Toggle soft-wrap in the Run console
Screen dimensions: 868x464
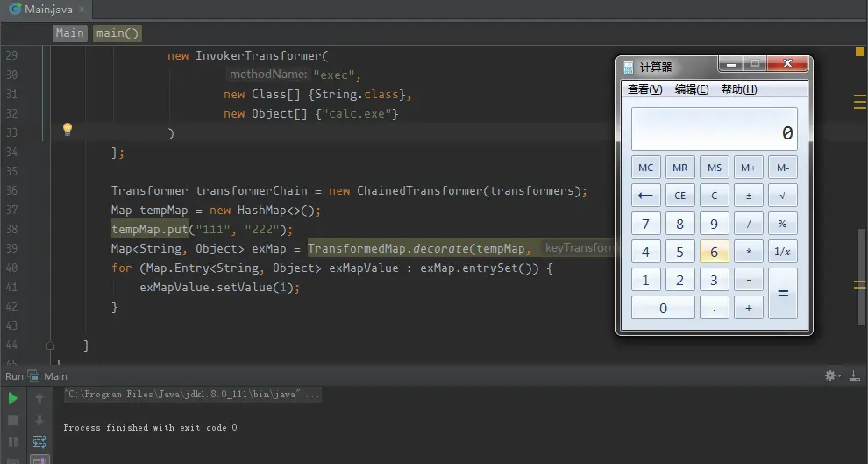[39, 441]
